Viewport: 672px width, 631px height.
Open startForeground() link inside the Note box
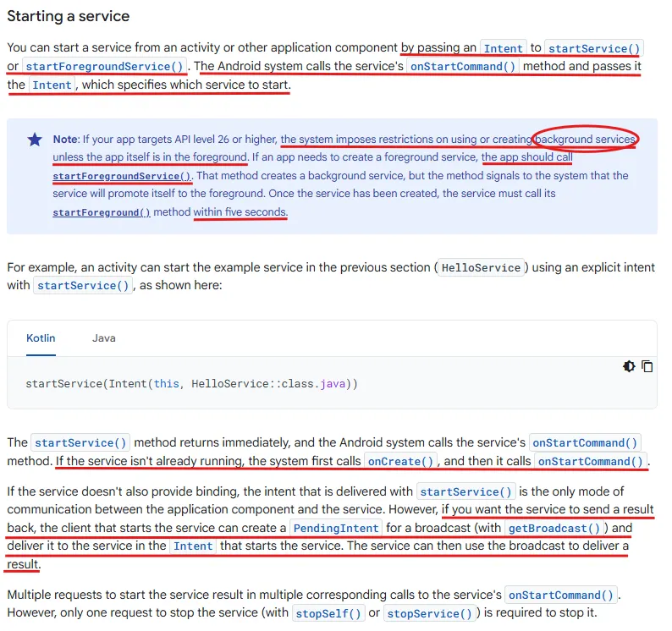coord(102,212)
